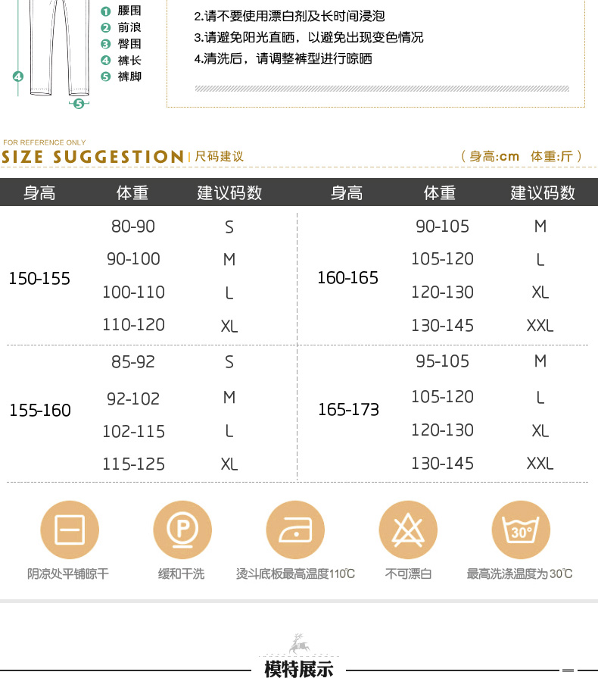
Task: Click the deer logo above 模特展示
Action: pos(298,643)
